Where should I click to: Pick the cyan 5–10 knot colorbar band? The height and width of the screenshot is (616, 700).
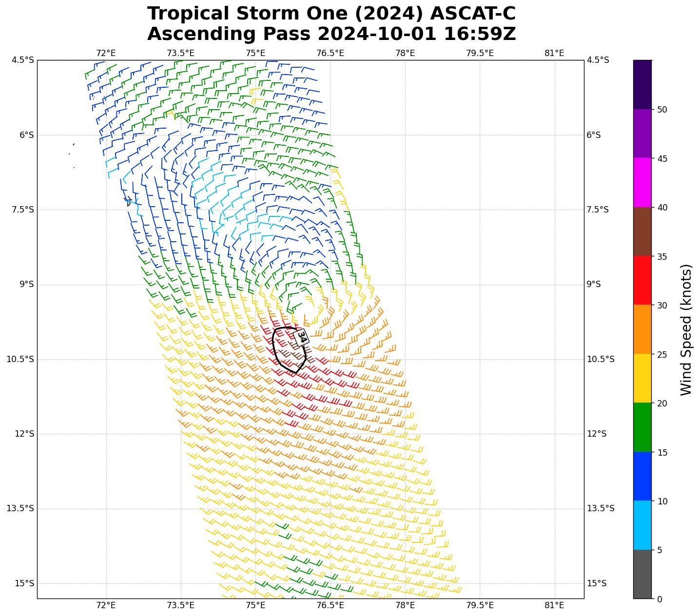click(x=642, y=525)
